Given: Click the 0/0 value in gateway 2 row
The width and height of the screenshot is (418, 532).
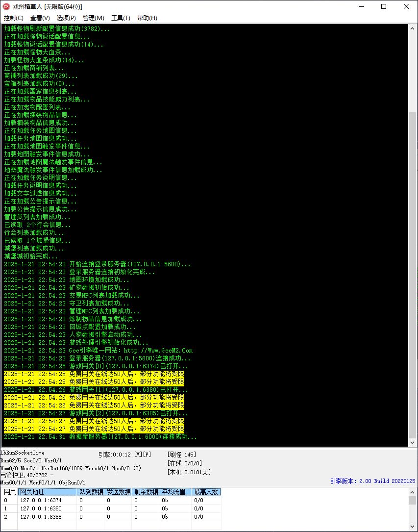Looking at the screenshot, I should tap(198, 517).
